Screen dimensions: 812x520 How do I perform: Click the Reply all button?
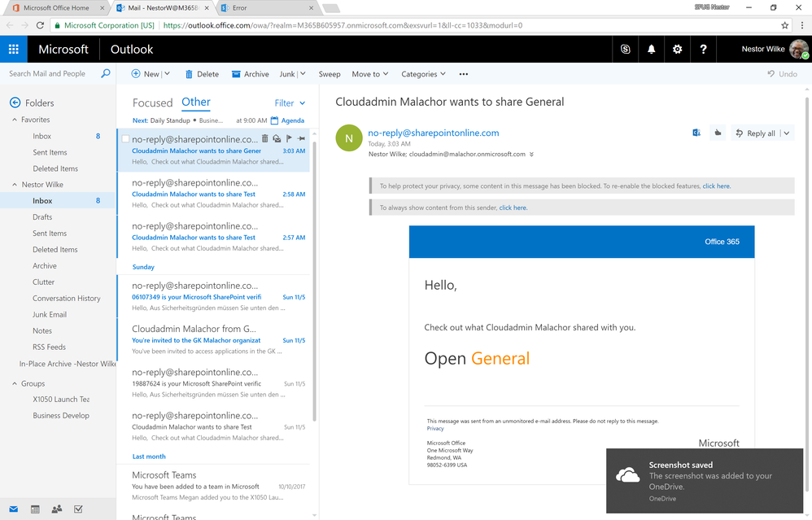[756, 133]
